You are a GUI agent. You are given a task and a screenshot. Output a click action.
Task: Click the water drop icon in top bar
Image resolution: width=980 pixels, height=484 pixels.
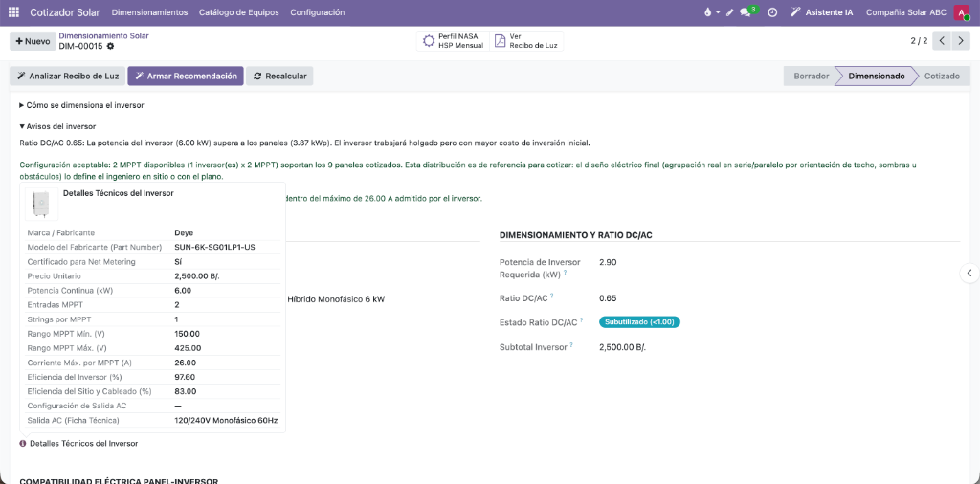point(707,12)
